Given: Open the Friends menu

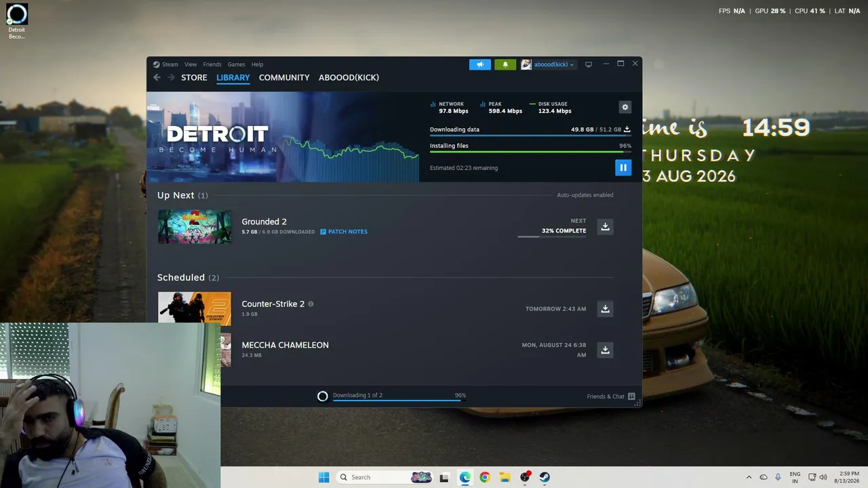Looking at the screenshot, I should point(212,64).
